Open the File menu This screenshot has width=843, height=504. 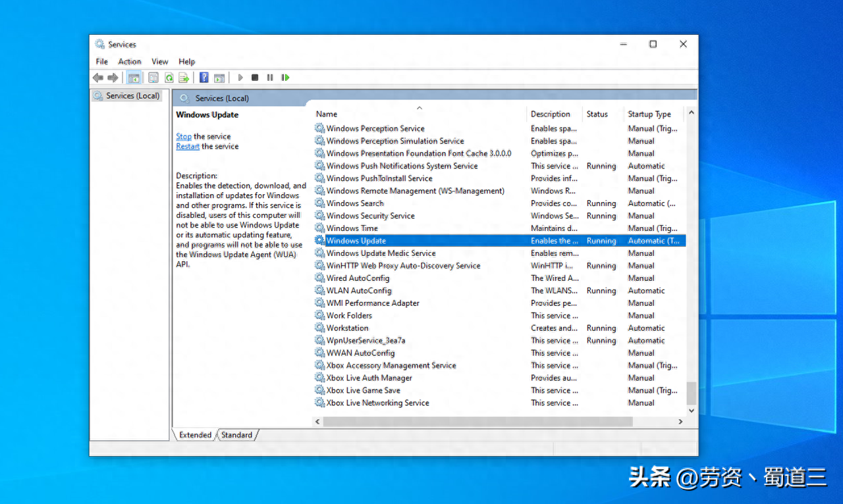pos(101,61)
